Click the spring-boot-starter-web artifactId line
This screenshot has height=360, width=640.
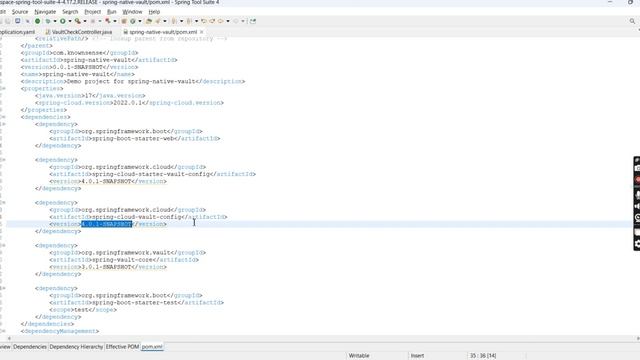pos(135,139)
